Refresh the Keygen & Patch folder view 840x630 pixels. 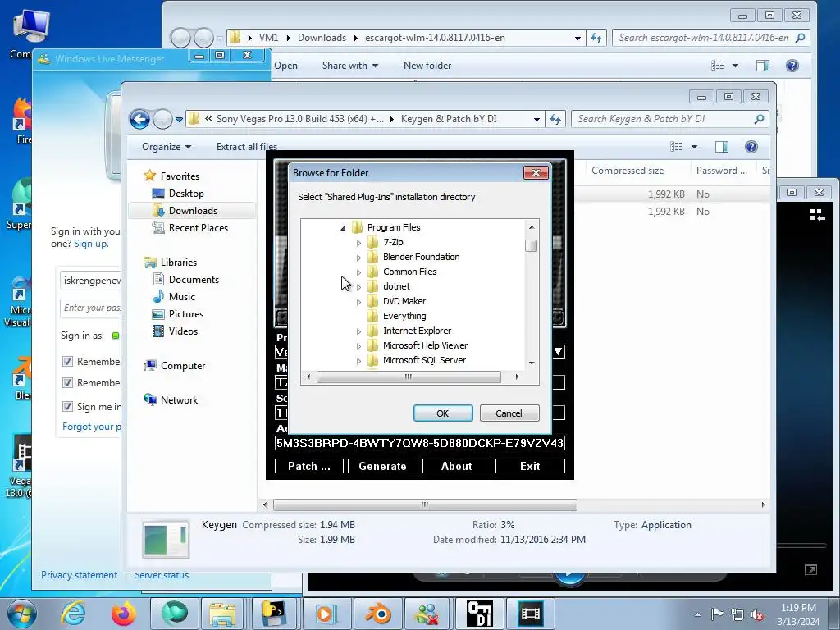pos(555,120)
